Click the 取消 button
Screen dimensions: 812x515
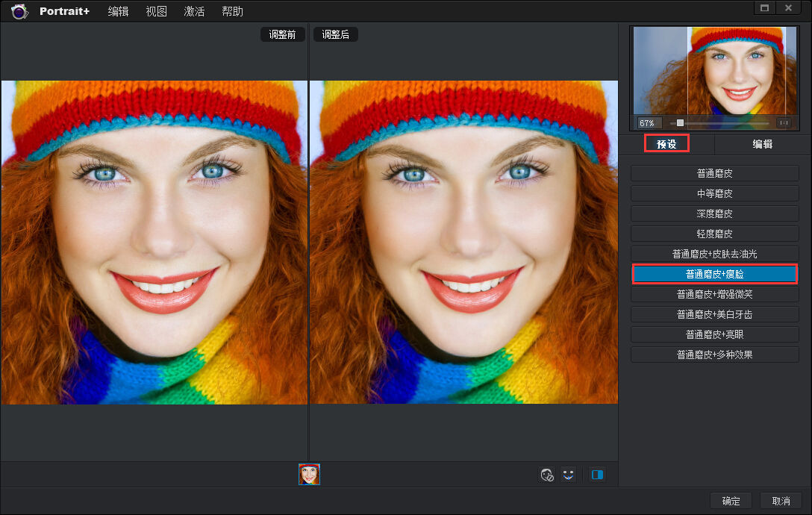coord(781,501)
